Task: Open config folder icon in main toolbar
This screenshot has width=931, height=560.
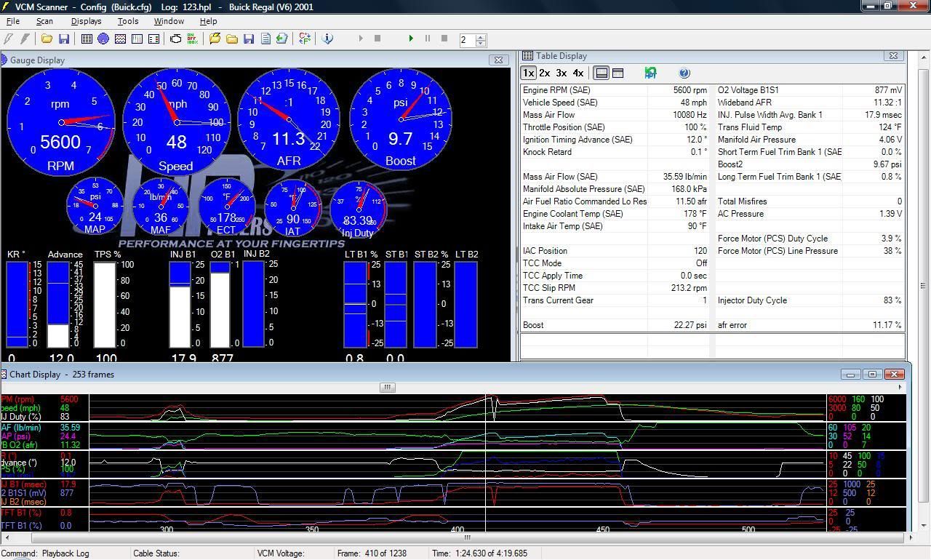Action: click(47, 39)
